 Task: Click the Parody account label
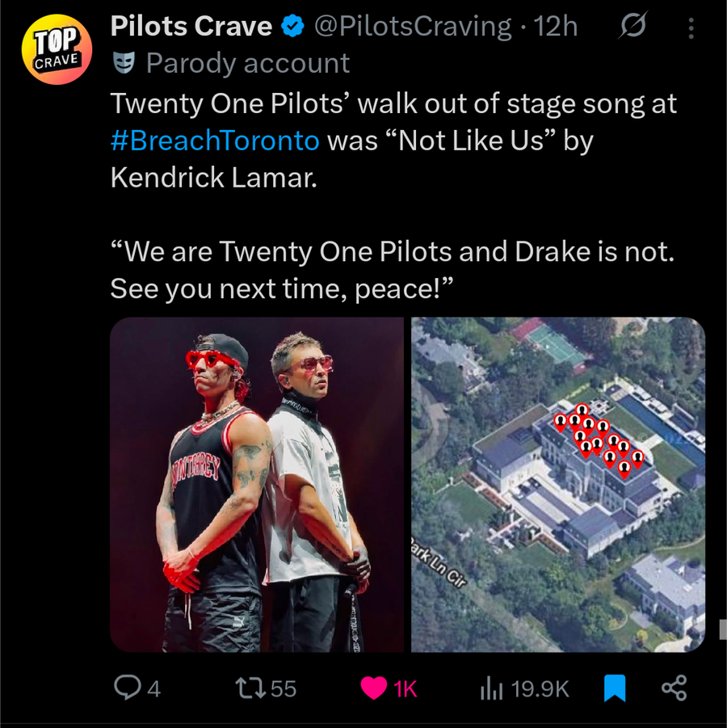coord(248,63)
